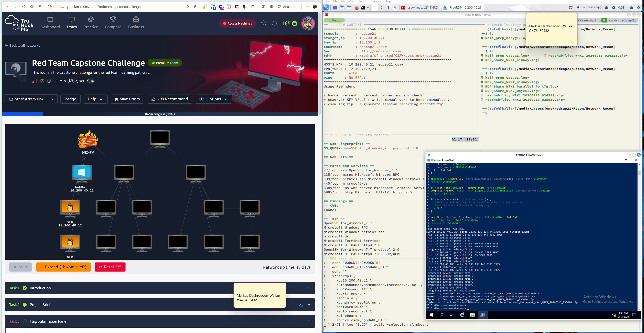Click Extend network time button
This screenshot has width=644, height=333.
coord(63,267)
